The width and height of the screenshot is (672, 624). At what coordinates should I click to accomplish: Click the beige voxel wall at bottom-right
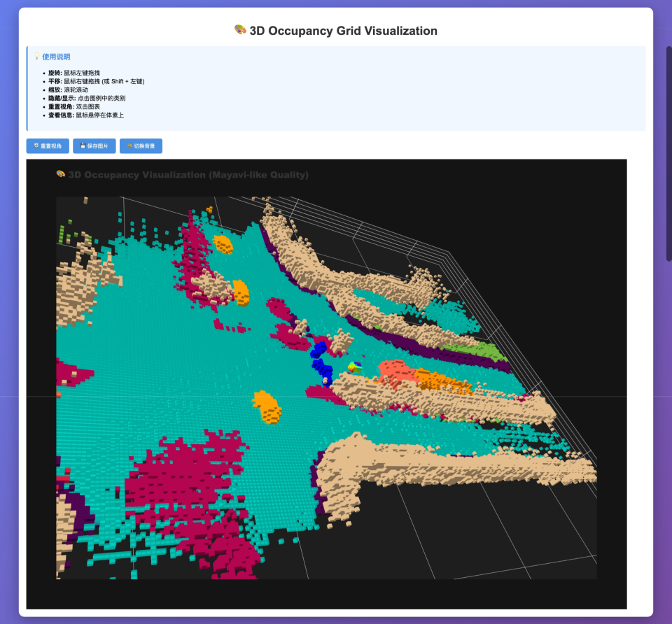tap(448, 462)
